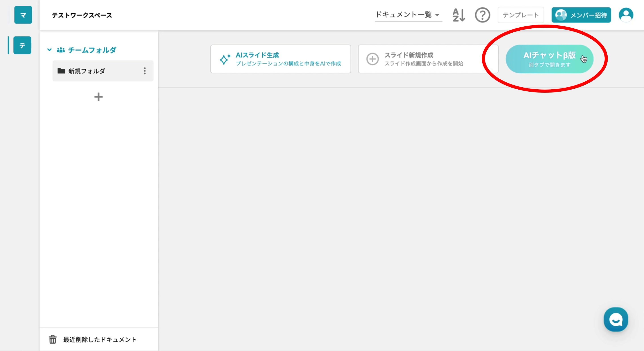
Task: Open the support chat bubble widget
Action: pyautogui.click(x=615, y=319)
